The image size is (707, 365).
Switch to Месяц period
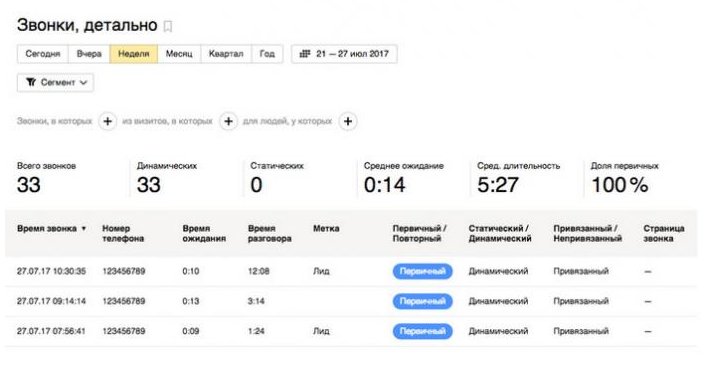point(179,54)
